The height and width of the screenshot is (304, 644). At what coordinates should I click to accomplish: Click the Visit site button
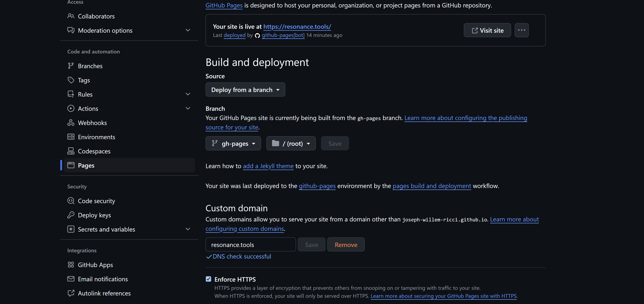coord(487,30)
